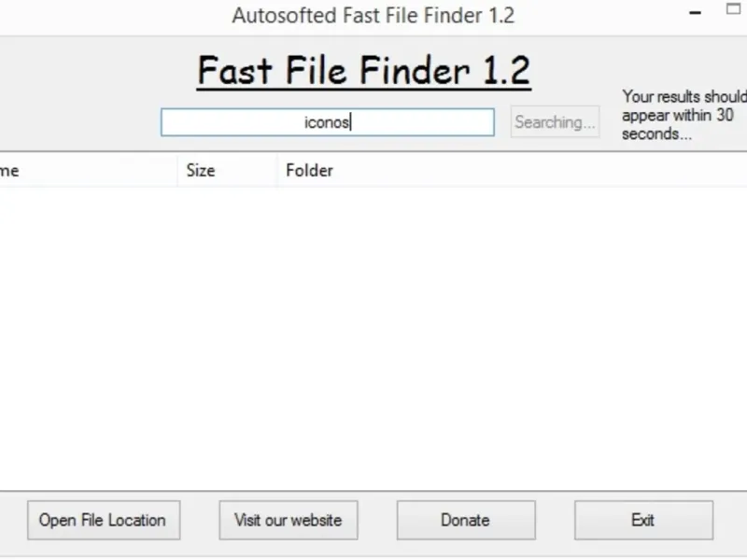747x560 pixels.
Task: Click blank panel space between Donate and Exit
Action: (555, 520)
